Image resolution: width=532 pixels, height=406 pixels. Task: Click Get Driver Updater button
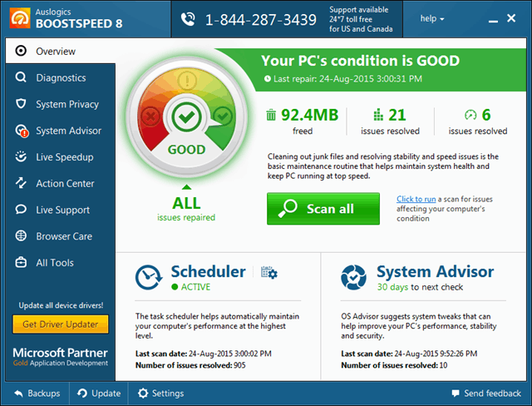61,324
